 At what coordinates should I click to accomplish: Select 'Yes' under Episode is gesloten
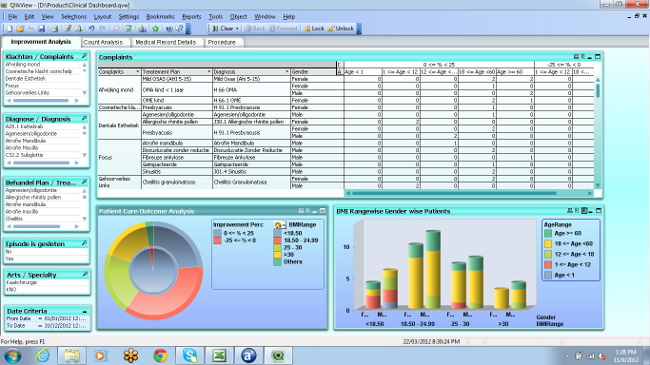click(x=46, y=258)
